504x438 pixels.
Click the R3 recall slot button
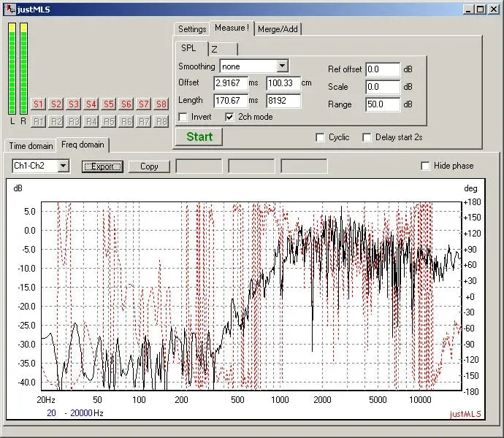click(73, 121)
